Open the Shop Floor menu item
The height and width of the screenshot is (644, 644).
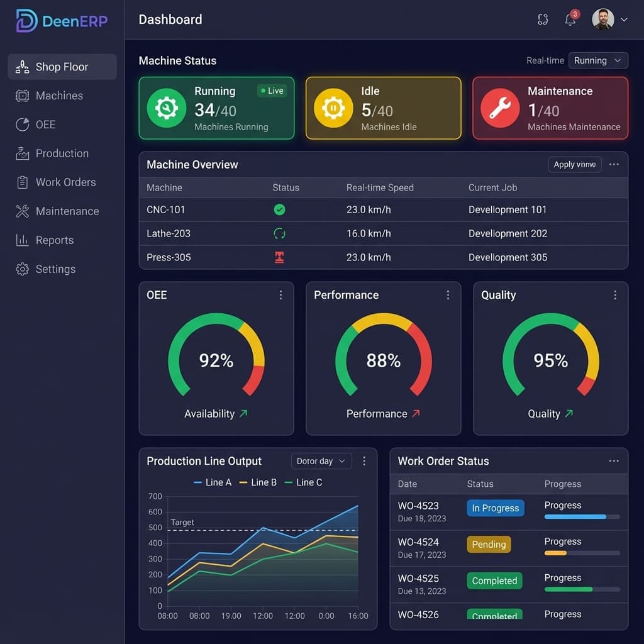pos(62,67)
